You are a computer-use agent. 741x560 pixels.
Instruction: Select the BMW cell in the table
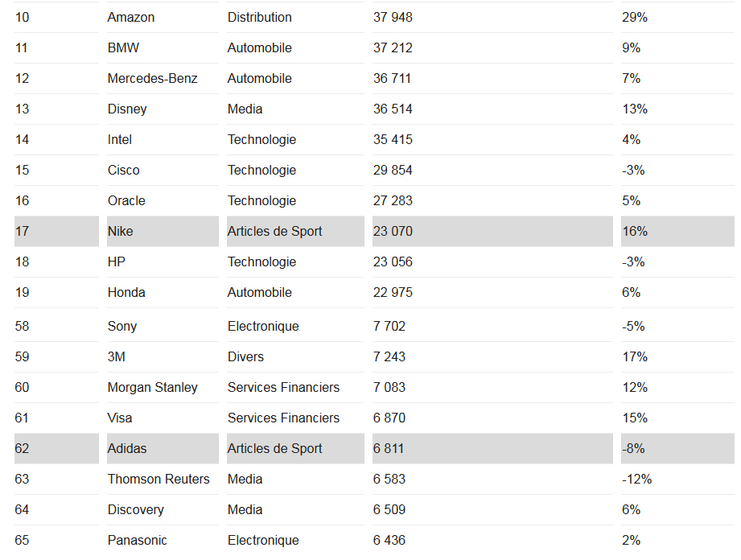coord(123,47)
